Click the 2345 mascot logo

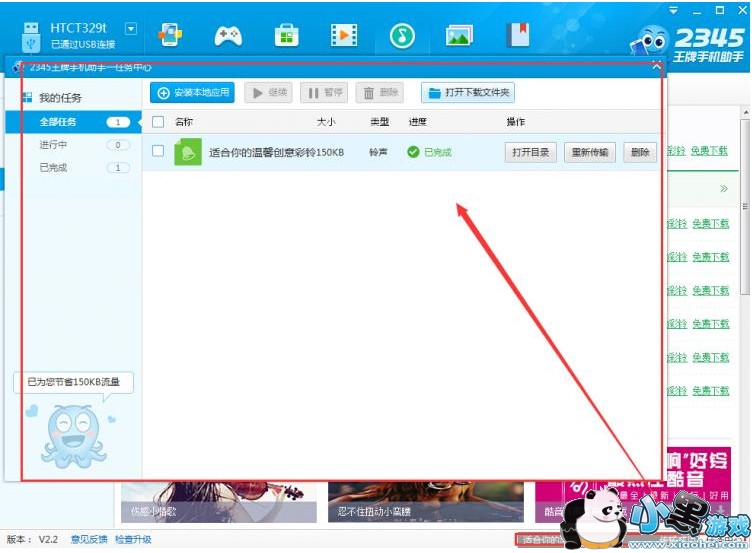click(650, 40)
